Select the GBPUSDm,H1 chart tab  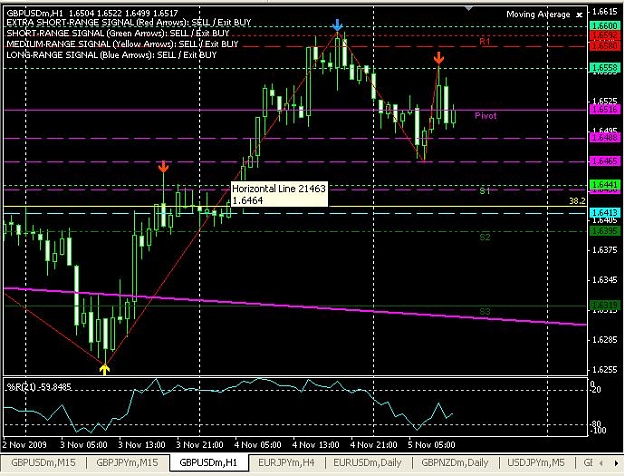point(208,462)
